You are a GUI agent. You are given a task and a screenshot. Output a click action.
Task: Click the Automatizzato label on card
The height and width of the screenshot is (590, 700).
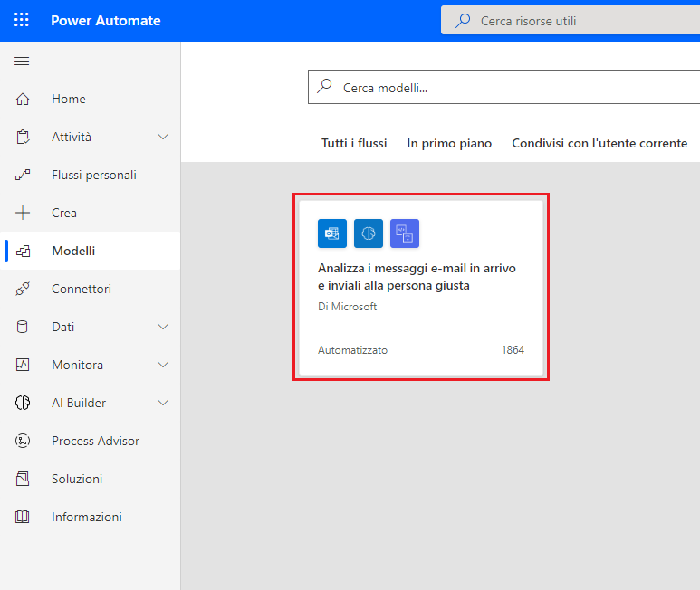tap(352, 350)
